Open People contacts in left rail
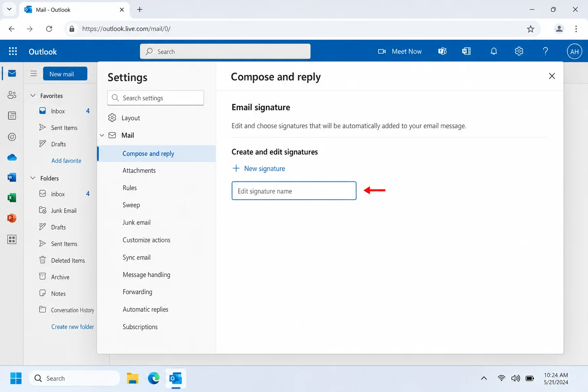This screenshot has height=392, width=588. pyautogui.click(x=12, y=95)
